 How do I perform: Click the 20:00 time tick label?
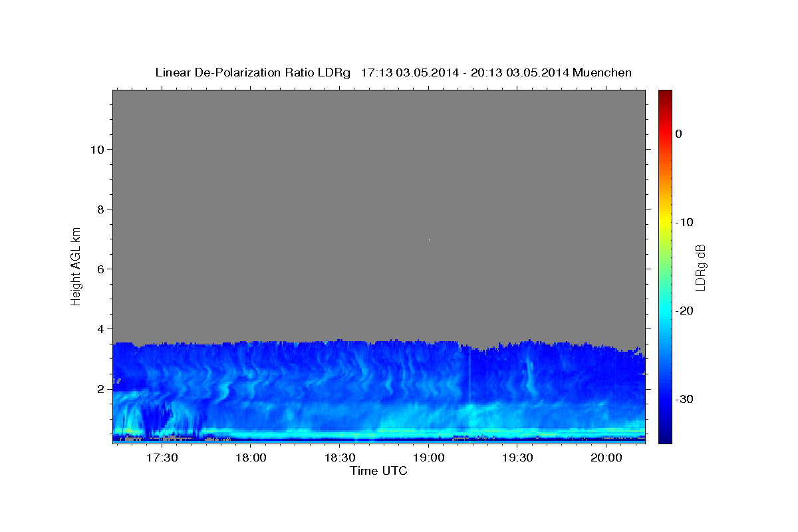pos(606,458)
